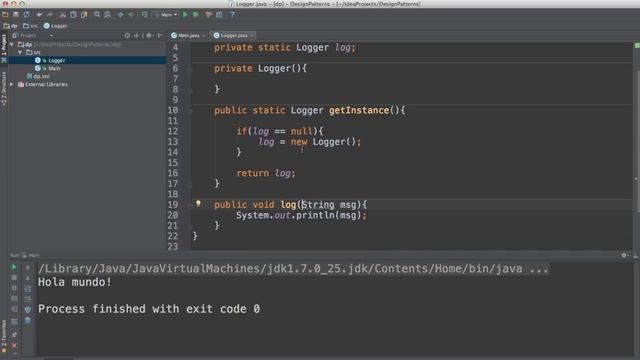Run Main with green play button

click(x=185, y=15)
